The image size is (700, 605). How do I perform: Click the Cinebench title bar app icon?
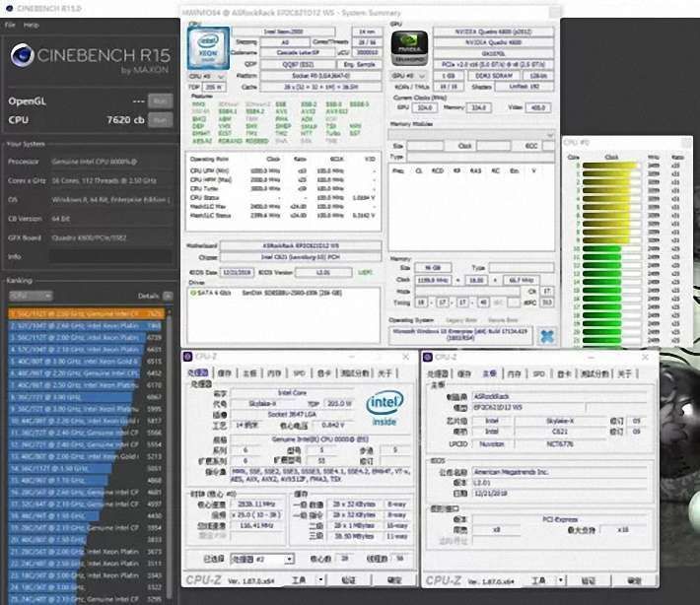(x=10, y=9)
